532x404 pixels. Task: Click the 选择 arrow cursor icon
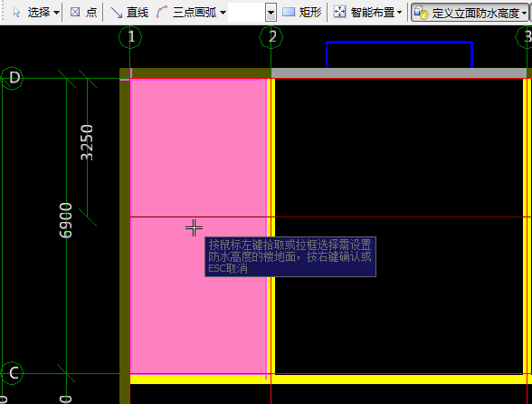point(16,13)
